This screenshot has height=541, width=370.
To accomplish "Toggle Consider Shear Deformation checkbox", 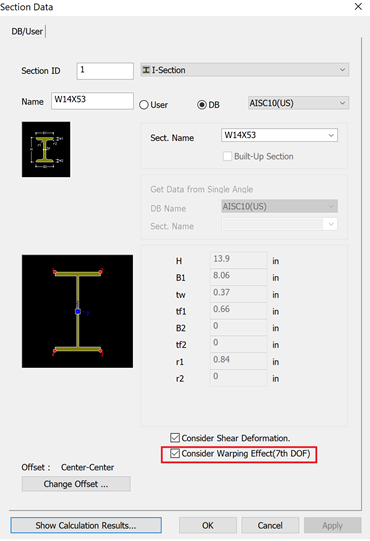I will pyautogui.click(x=175, y=438).
